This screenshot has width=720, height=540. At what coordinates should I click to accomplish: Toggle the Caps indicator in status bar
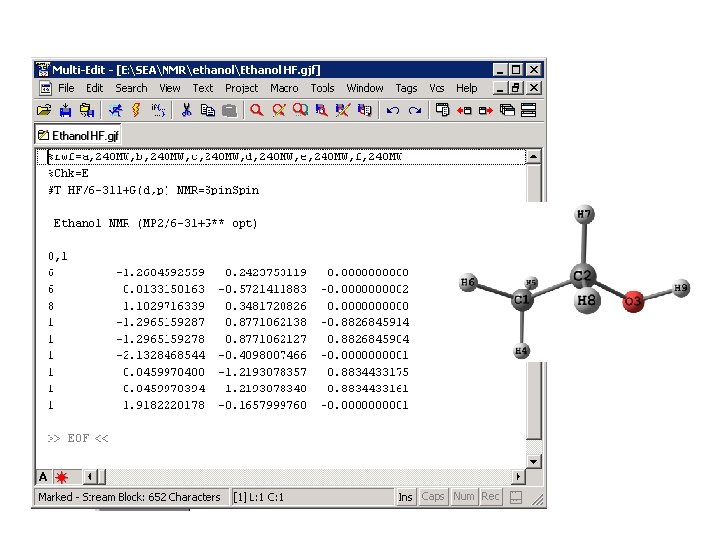coord(433,497)
